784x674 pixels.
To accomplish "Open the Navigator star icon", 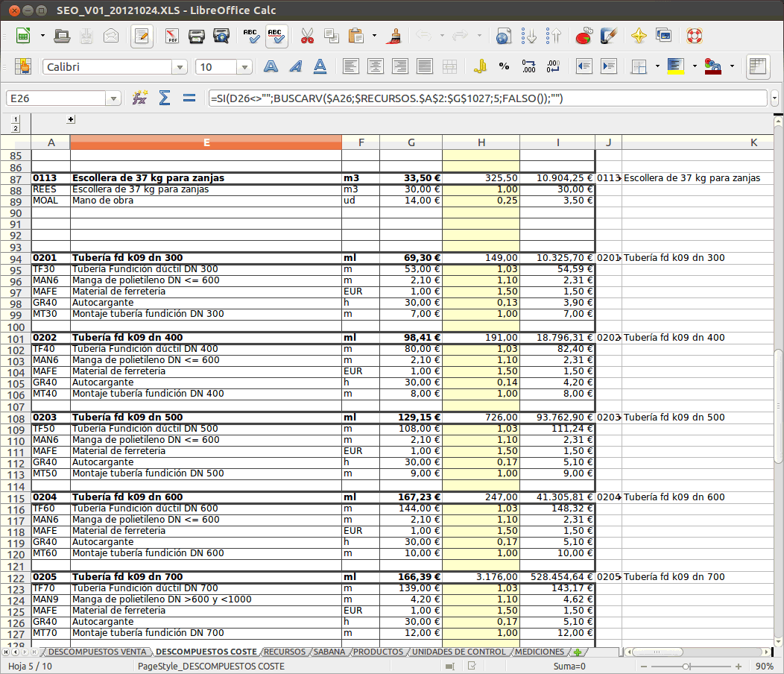I will point(639,36).
